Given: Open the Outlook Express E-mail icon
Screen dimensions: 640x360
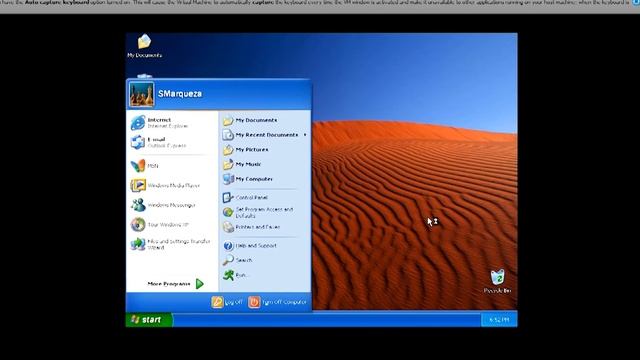Looking at the screenshot, I should pos(138,142).
